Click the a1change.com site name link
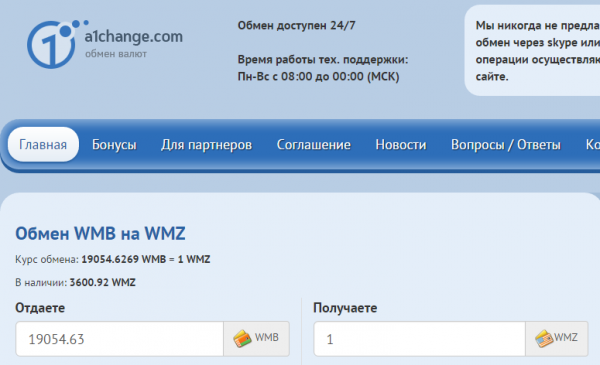Screen dimensions: 600x365 point(134,36)
